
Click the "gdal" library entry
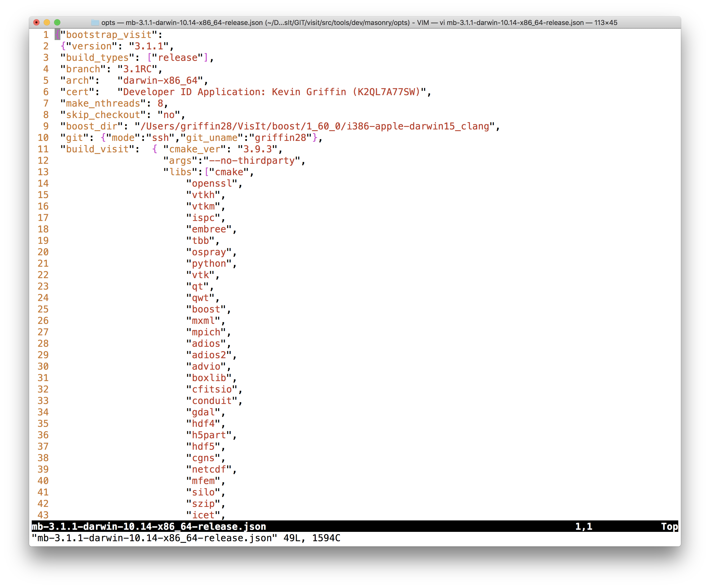203,412
